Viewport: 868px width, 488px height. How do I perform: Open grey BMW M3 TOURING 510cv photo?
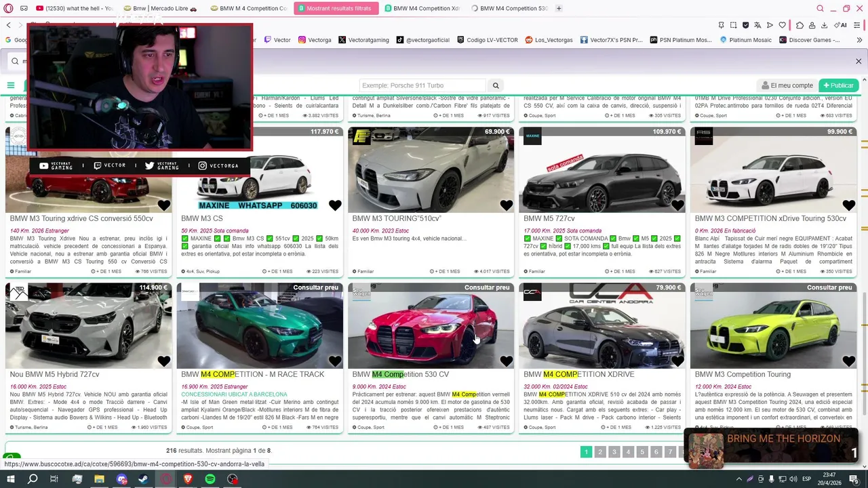point(431,170)
